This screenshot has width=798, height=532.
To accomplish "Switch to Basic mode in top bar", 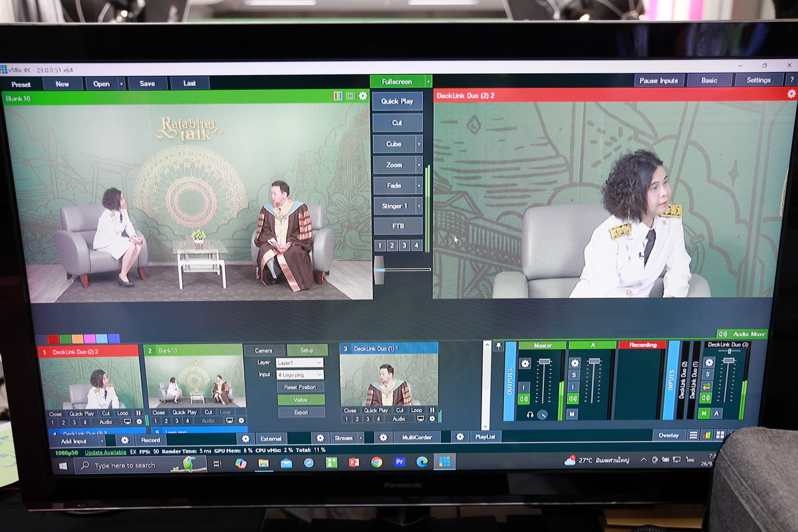I will [710, 80].
